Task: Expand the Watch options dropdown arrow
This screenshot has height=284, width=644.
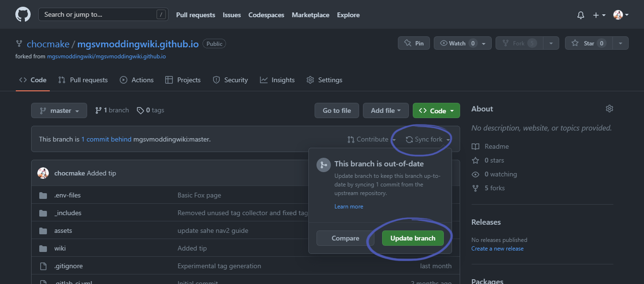Action: (484, 43)
